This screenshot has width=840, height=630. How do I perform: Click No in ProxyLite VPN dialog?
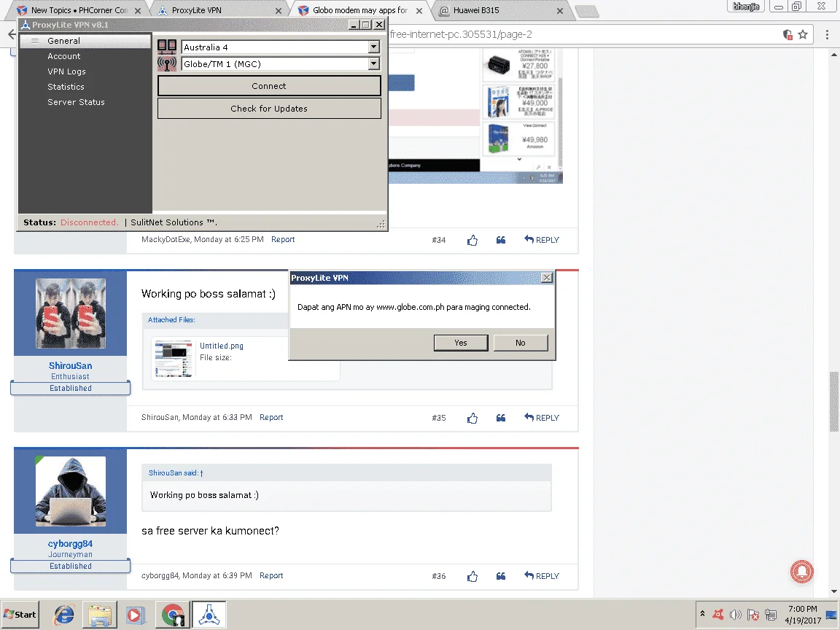coord(520,343)
